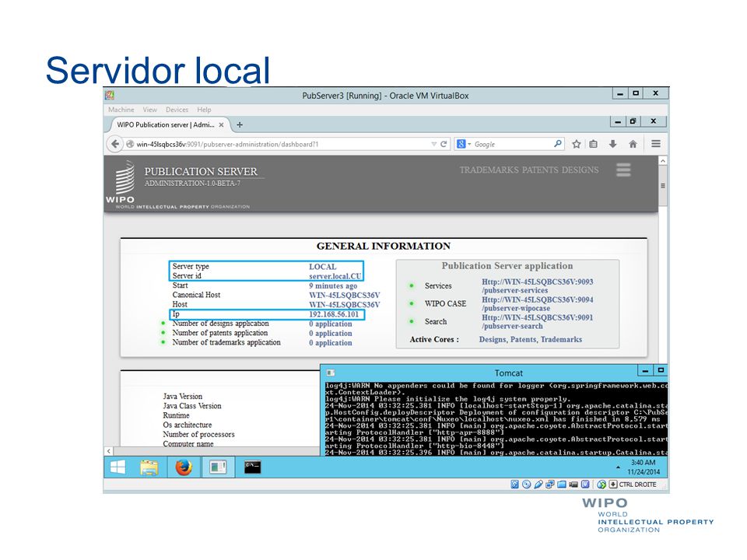Click the Canonical Host value WIN-45LSQBCS36V

(x=345, y=296)
